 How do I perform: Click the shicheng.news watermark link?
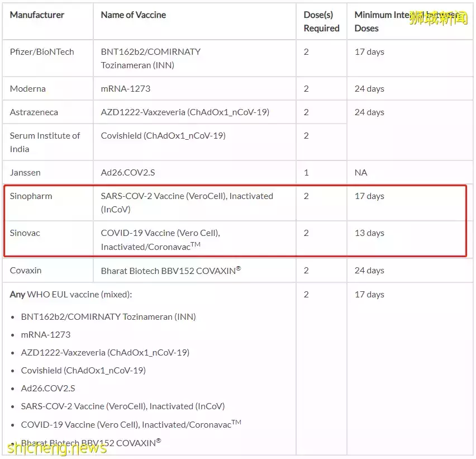pyautogui.click(x=55, y=447)
